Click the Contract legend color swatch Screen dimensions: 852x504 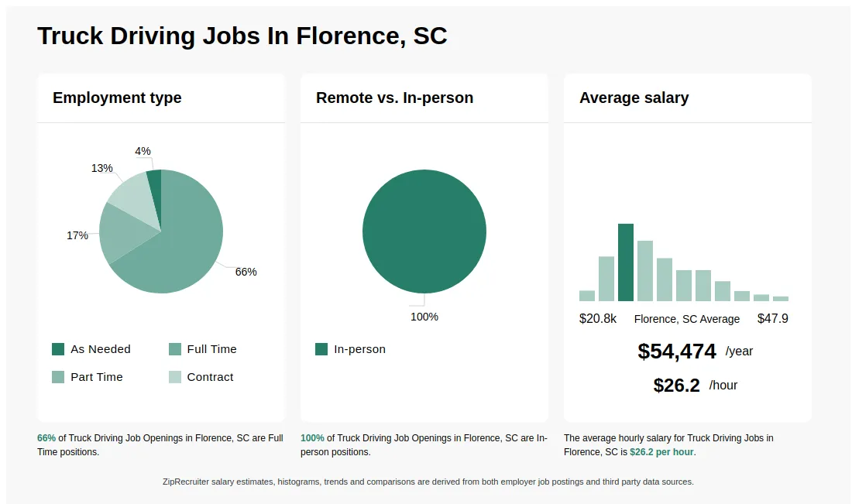(175, 377)
